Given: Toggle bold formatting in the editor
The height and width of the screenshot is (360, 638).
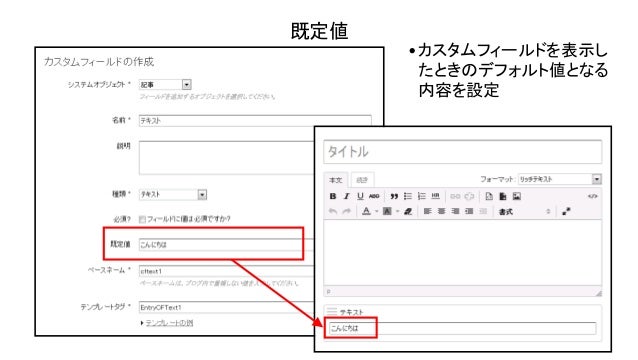Looking at the screenshot, I should point(333,196).
